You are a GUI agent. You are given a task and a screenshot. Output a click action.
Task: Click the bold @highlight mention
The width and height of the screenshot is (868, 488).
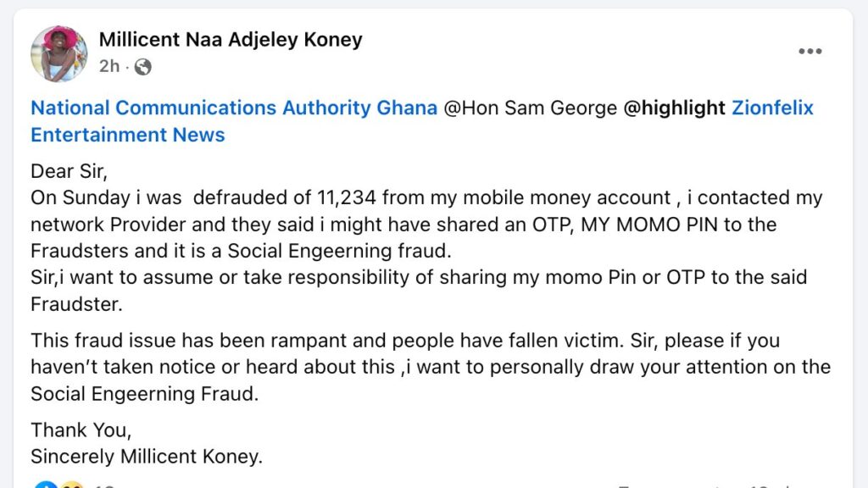tap(674, 108)
